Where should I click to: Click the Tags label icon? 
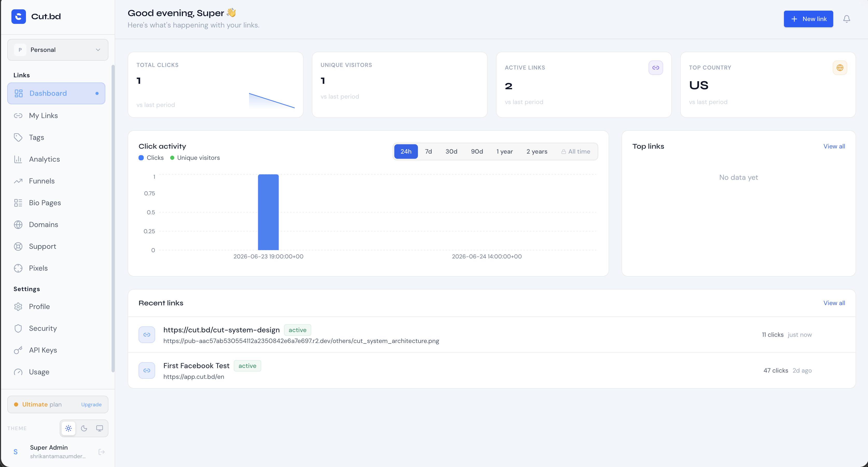pos(18,138)
